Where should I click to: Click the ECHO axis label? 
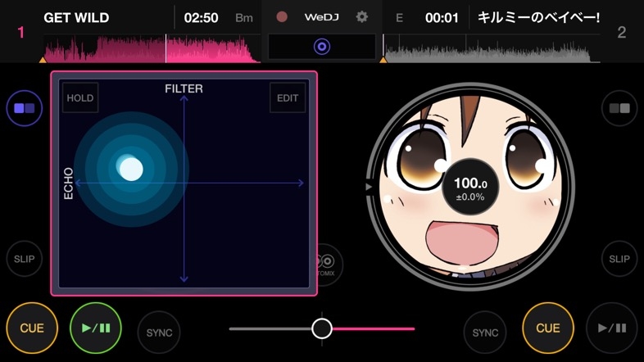coord(69,183)
